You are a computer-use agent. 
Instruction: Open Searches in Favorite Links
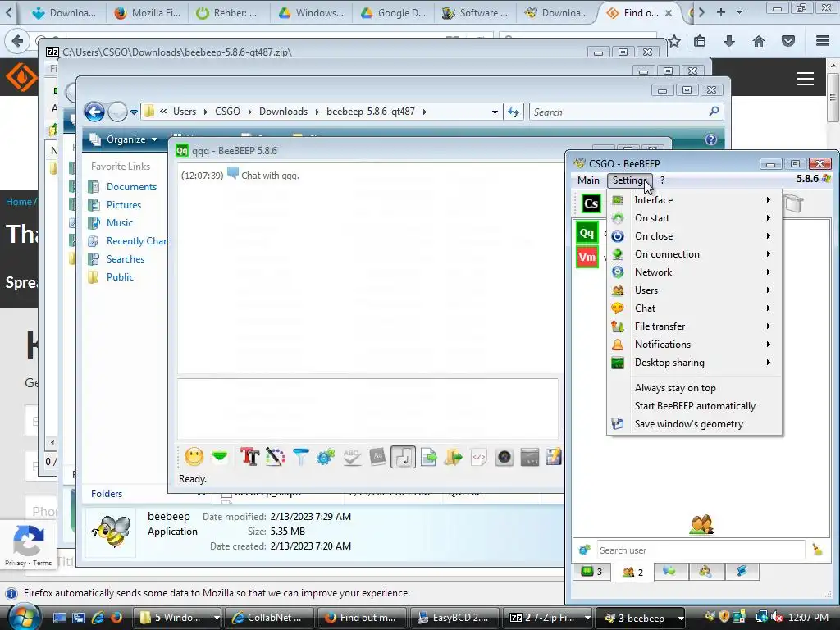click(x=126, y=259)
